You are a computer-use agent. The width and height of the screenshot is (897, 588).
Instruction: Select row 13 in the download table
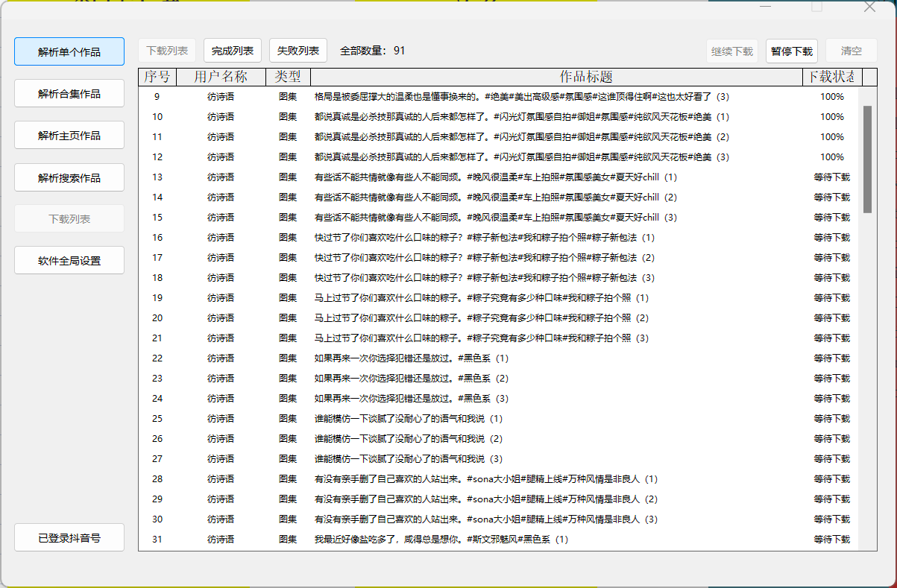447,177
